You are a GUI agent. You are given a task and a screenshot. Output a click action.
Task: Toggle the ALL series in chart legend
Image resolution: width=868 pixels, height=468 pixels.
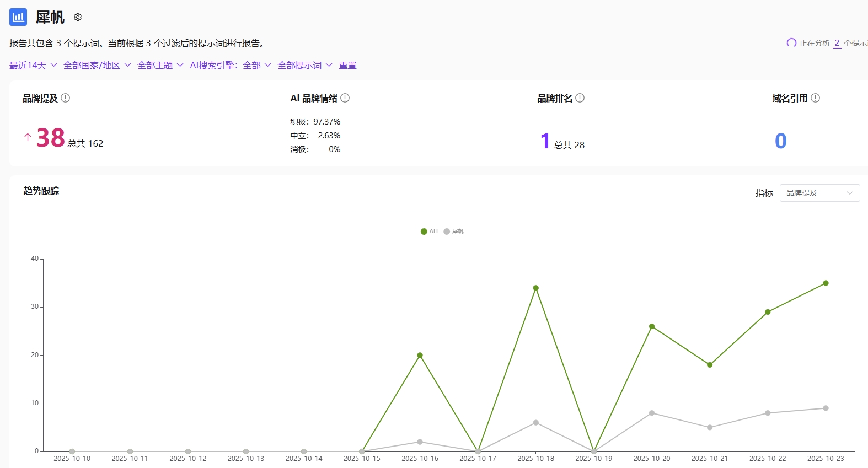click(x=430, y=232)
